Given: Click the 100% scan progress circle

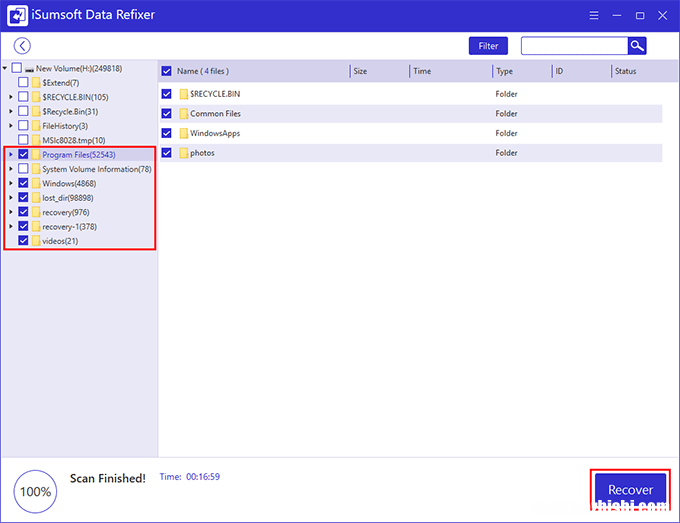Looking at the screenshot, I should [35, 491].
